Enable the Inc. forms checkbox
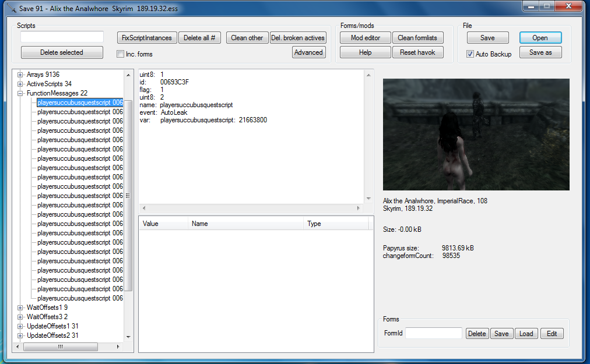The height and width of the screenshot is (364, 590). point(121,54)
